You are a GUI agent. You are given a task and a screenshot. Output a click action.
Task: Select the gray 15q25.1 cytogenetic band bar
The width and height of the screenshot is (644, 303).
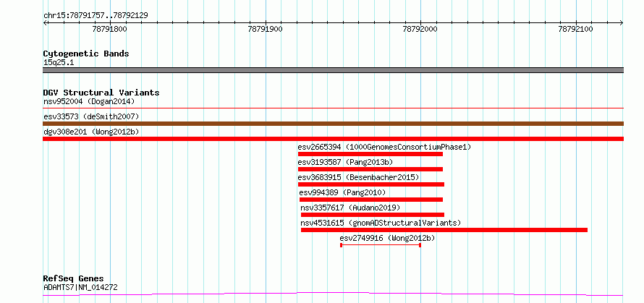(333, 70)
